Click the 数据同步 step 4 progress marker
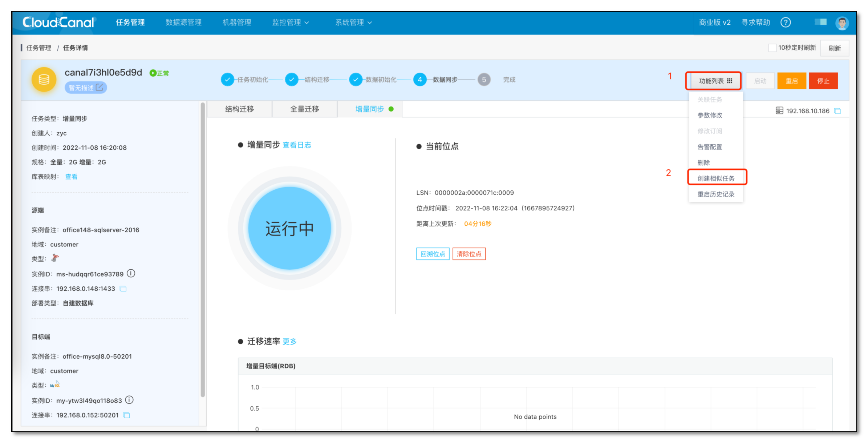Screen dimensions: 868x443 point(420,80)
